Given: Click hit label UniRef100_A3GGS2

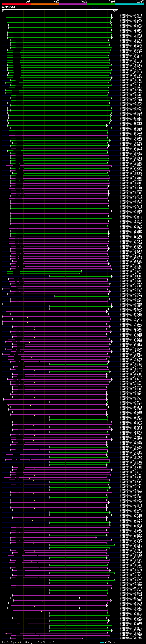Looking at the screenshot, I should click(131, 266).
